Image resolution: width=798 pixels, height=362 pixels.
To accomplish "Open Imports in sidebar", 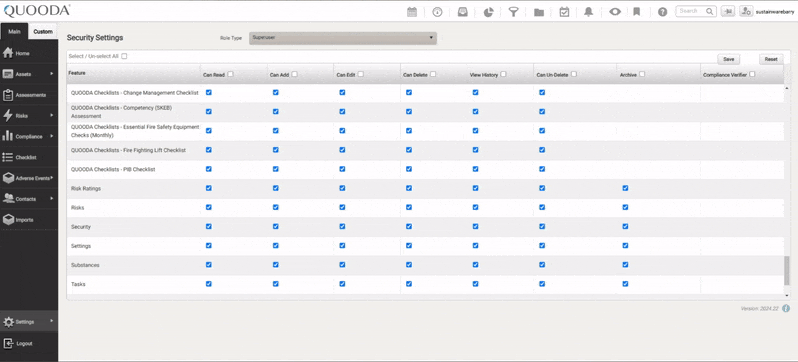I will coord(29,220).
